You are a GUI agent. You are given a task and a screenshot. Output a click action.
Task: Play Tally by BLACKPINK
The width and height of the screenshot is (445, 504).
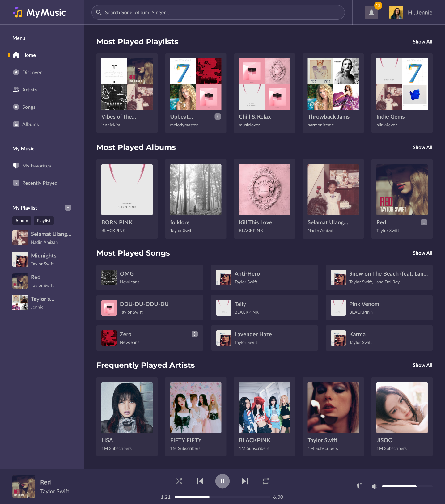click(x=265, y=308)
